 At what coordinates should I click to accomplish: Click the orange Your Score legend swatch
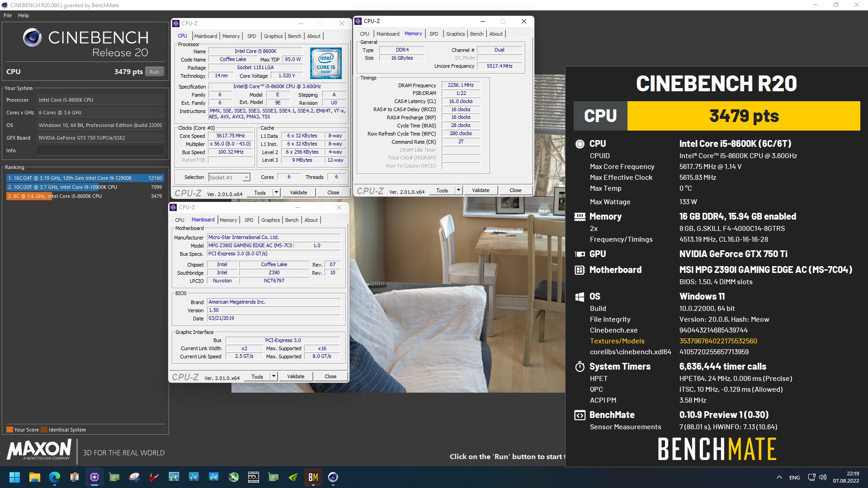[x=9, y=430]
